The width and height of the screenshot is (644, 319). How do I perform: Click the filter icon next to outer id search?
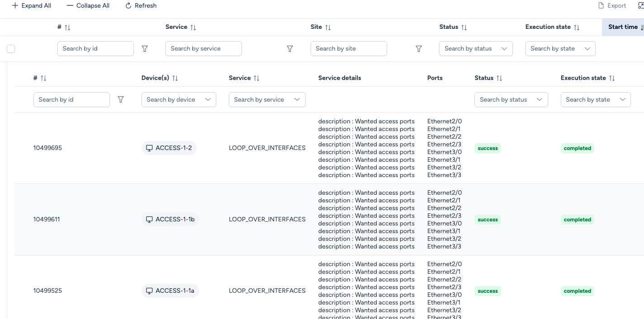[x=145, y=49]
